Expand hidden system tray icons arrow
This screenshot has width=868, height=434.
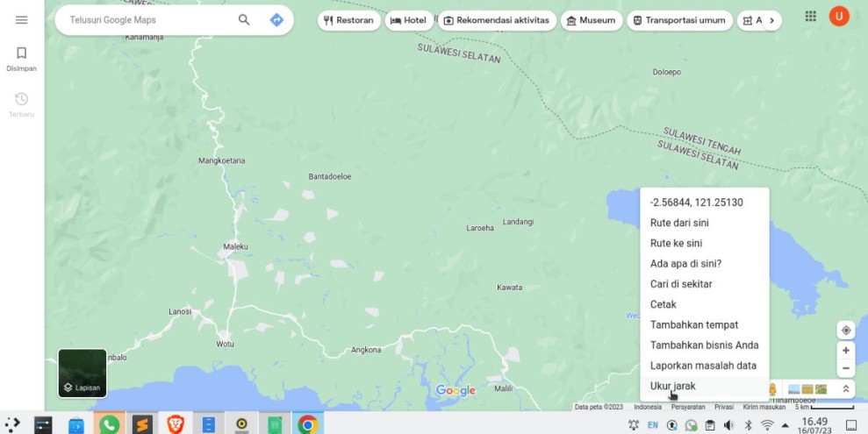(x=785, y=425)
